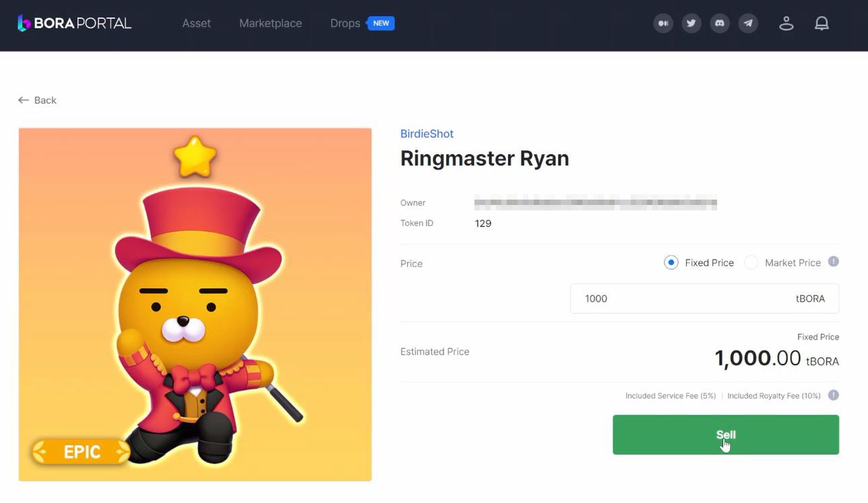The image size is (868, 503).
Task: Click the Included Service Fee (5%) text
Action: click(x=671, y=396)
